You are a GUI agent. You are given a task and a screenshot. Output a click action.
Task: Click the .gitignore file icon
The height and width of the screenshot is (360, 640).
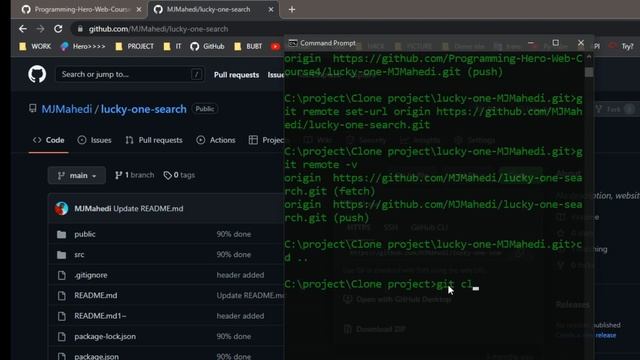[x=62, y=275]
